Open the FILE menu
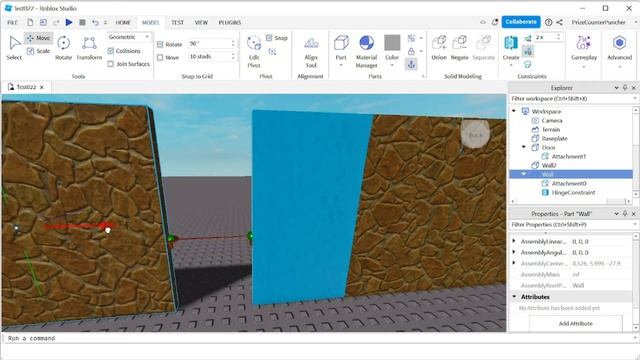 tap(12, 22)
